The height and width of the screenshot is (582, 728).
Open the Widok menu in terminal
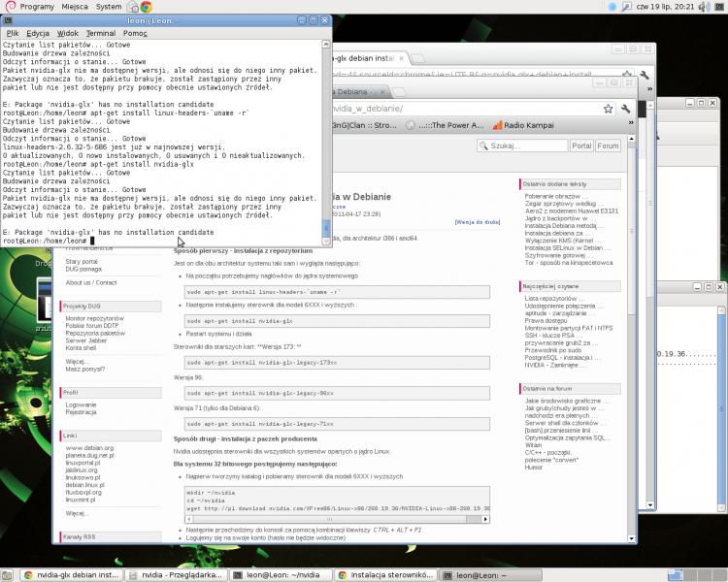pos(67,33)
